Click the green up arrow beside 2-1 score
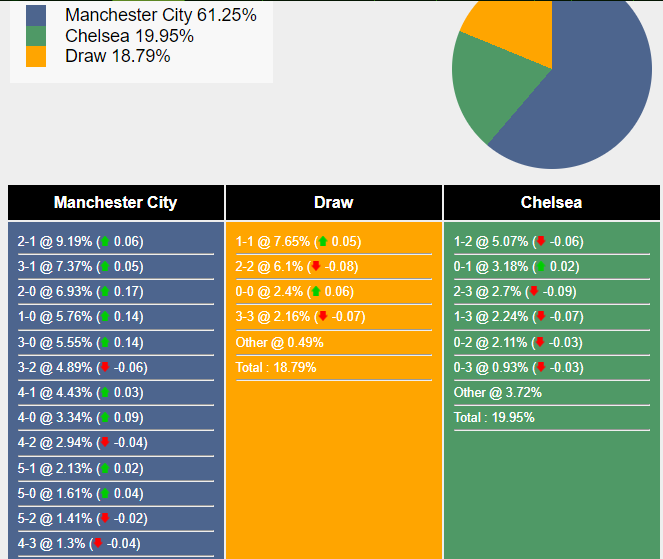 (105, 241)
